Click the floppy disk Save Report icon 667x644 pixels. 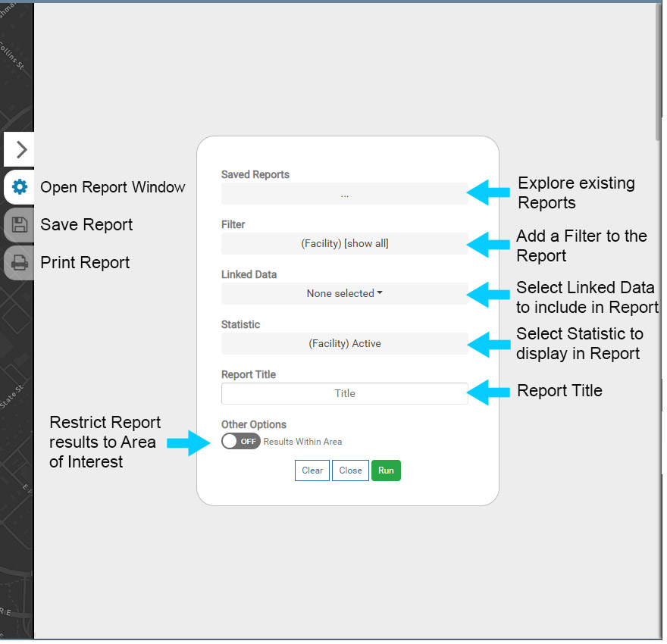(x=20, y=225)
